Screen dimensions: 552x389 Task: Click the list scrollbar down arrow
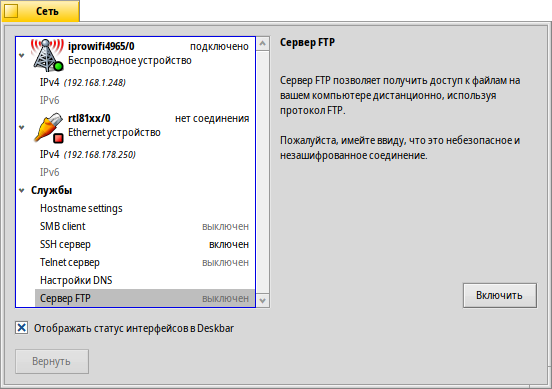pyautogui.click(x=263, y=301)
